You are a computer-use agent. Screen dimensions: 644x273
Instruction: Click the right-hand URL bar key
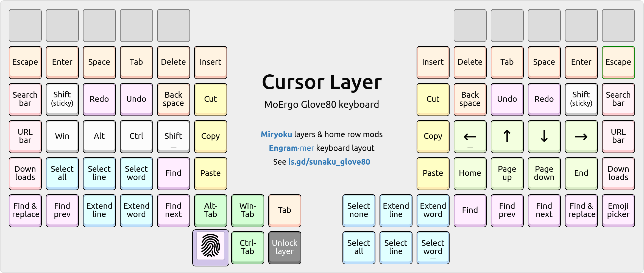coord(618,137)
